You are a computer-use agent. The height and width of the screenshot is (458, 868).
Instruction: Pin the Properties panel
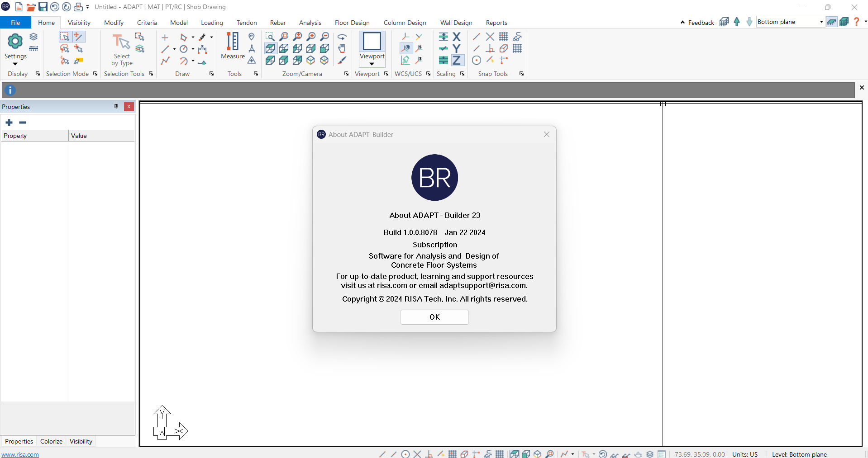[x=116, y=106]
